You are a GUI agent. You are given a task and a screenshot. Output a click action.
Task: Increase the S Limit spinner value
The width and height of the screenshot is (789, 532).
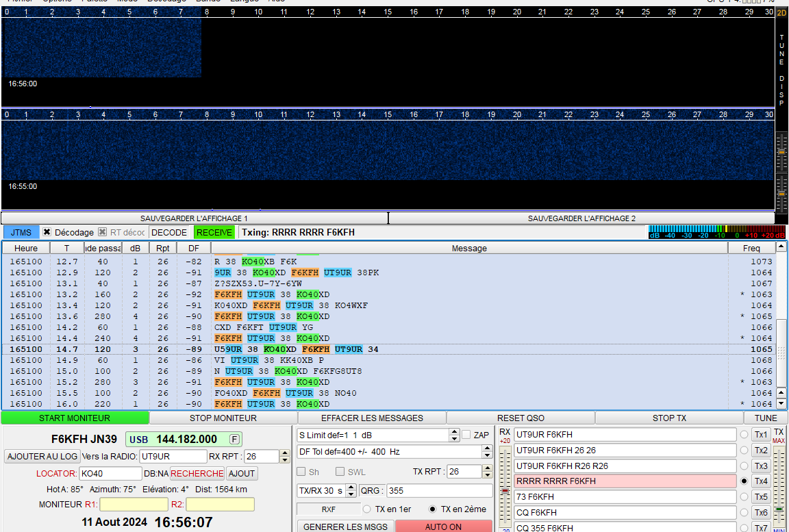[454, 432]
